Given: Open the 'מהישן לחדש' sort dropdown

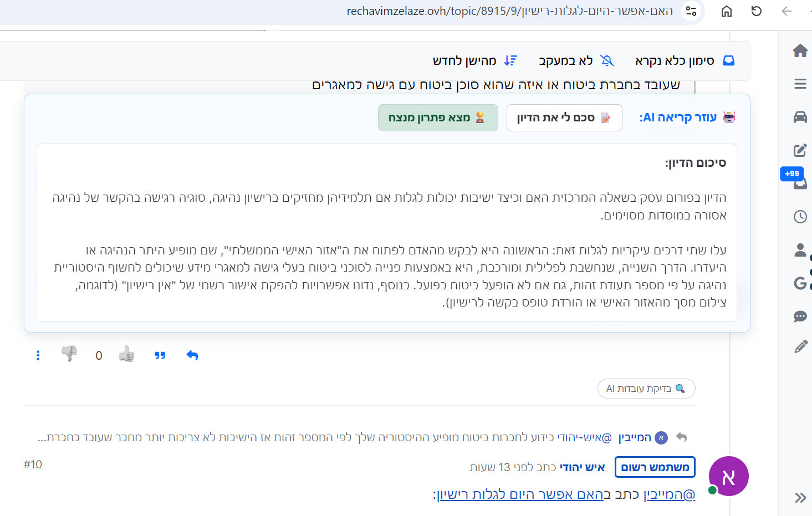Looking at the screenshot, I should point(474,60).
